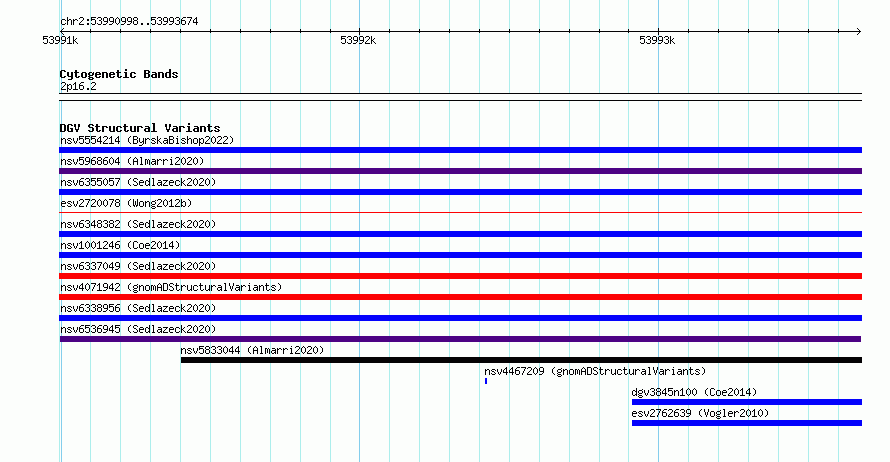This screenshot has height=462, width=890.
Task: Open nsv6348382 (Sedlazeck2020) label
Action: click(138, 224)
